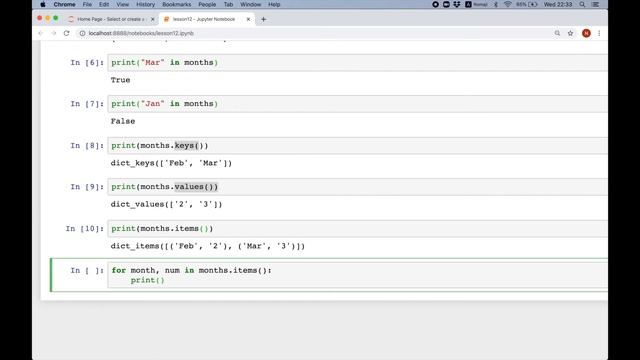Click the code cell In [6]
Screen dimensions: 640x360
click(358, 62)
